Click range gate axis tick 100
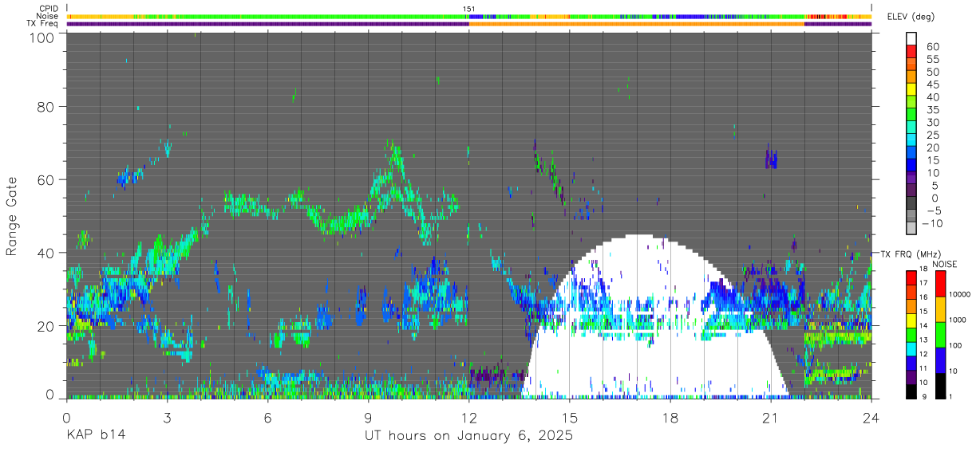Viewport: 980px width, 452px height. 42,37
